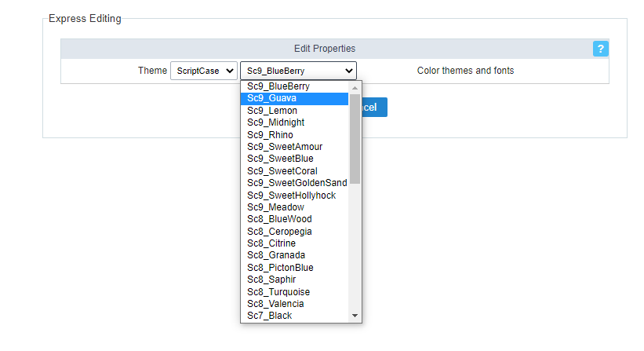Click the scroll up arrow of the list
Viewport: 644px width, 351px height.
(355, 87)
